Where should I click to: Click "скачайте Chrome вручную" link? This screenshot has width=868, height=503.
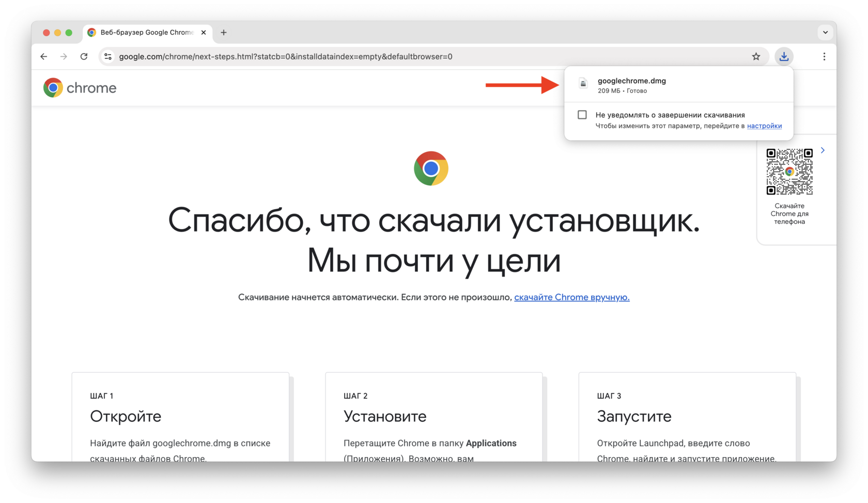571,297
